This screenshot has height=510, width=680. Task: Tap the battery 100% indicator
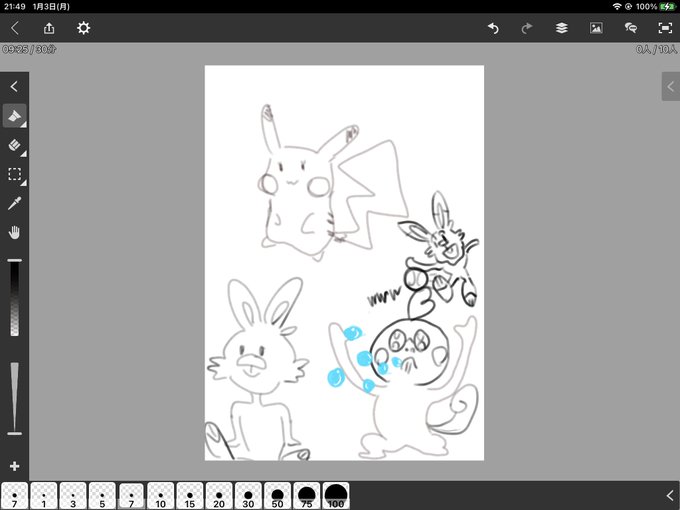[x=655, y=7]
